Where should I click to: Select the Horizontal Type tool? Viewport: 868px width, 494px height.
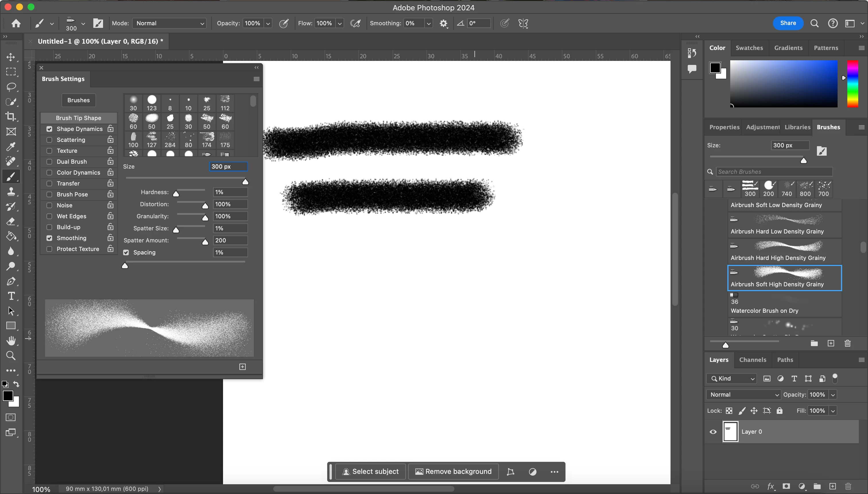tap(11, 296)
